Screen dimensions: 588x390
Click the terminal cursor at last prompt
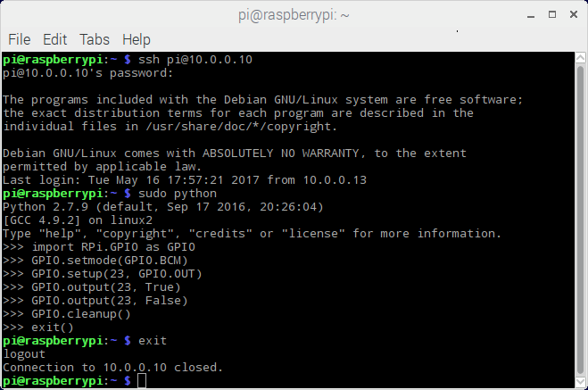[x=142, y=381]
